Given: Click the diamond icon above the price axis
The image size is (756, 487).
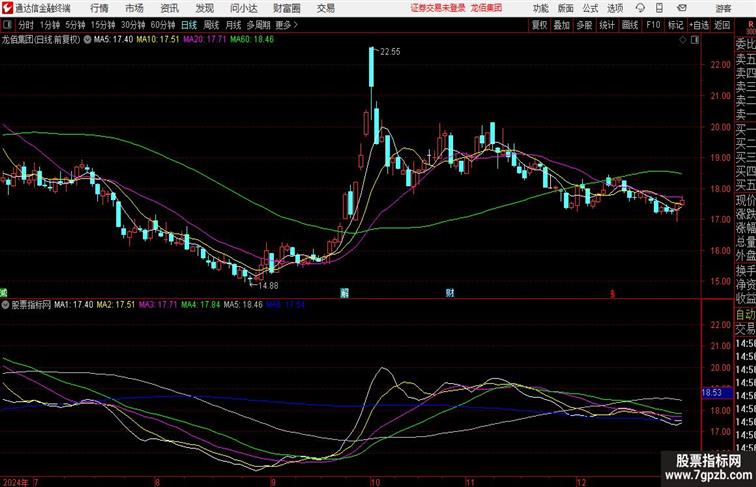Looking at the screenshot, I should [683, 40].
